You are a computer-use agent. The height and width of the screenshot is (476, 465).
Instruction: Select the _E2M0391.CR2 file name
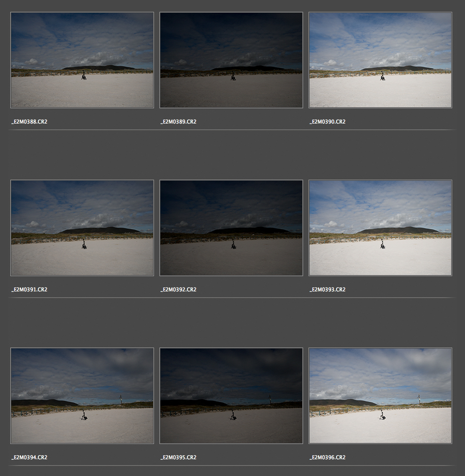click(x=30, y=289)
